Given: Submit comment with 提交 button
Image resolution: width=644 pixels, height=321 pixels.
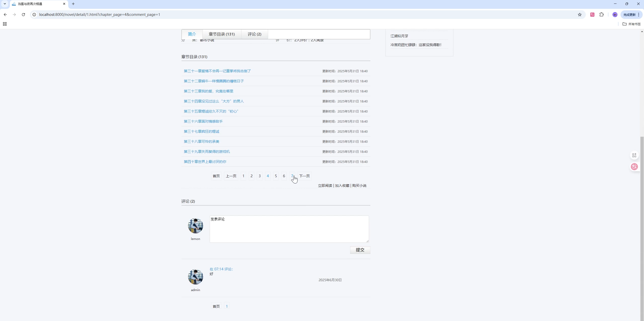Looking at the screenshot, I should 360,250.
